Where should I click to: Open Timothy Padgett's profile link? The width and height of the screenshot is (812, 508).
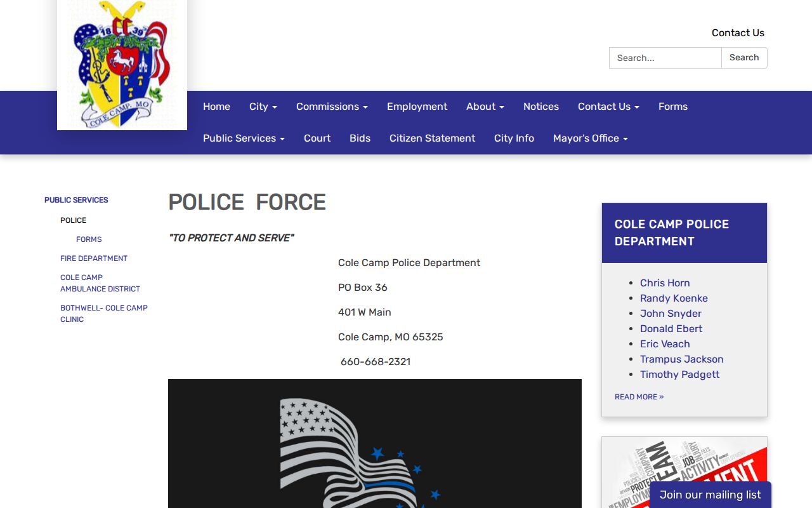click(x=679, y=375)
